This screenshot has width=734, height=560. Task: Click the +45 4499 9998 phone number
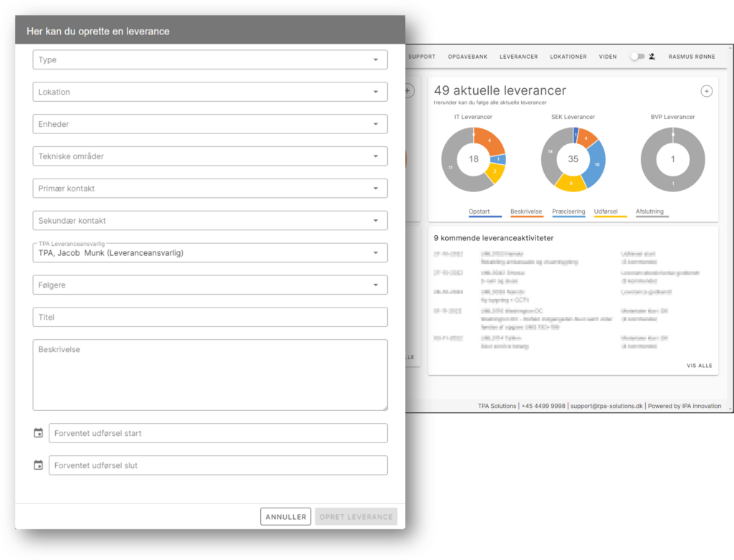[x=543, y=406]
